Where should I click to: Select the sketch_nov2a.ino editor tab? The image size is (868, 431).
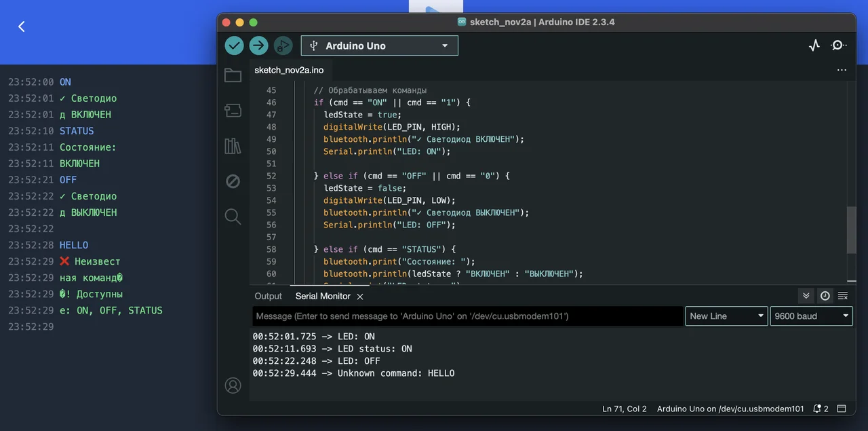pos(289,70)
